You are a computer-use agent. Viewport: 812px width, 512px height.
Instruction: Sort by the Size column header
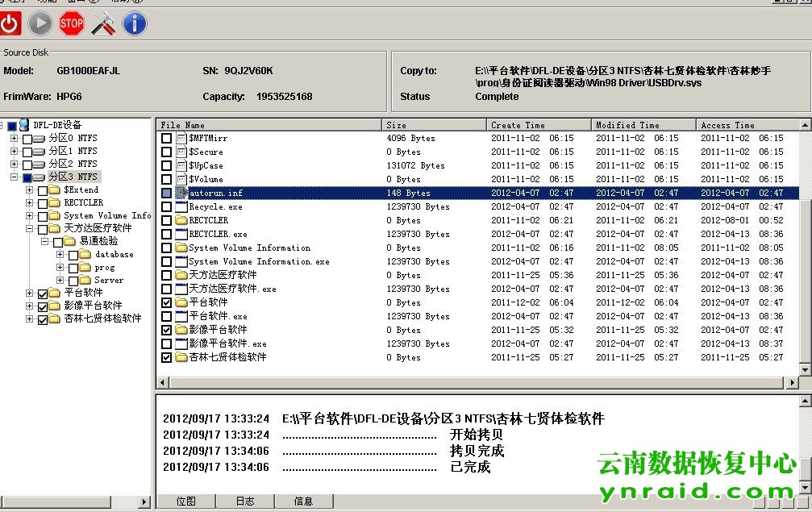click(x=434, y=125)
